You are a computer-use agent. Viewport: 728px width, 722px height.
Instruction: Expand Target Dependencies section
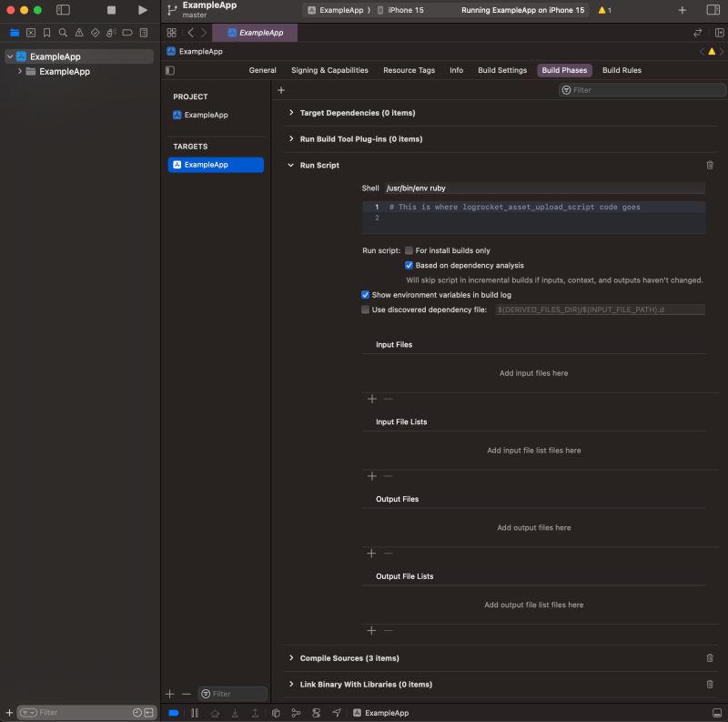coord(291,112)
